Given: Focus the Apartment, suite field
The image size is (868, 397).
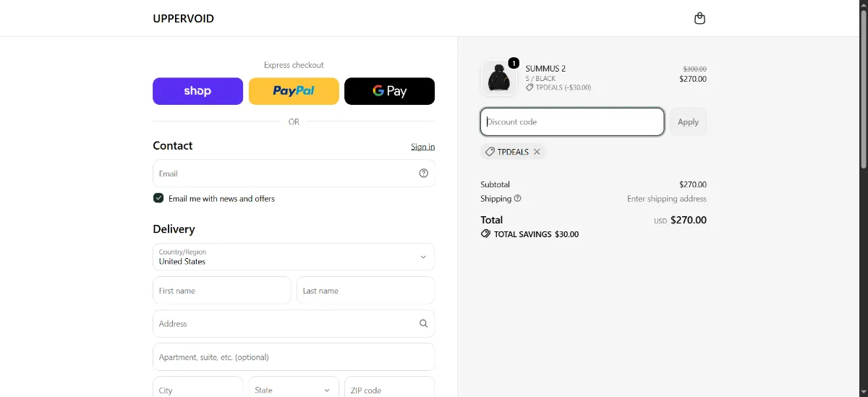Looking at the screenshot, I should pos(294,357).
